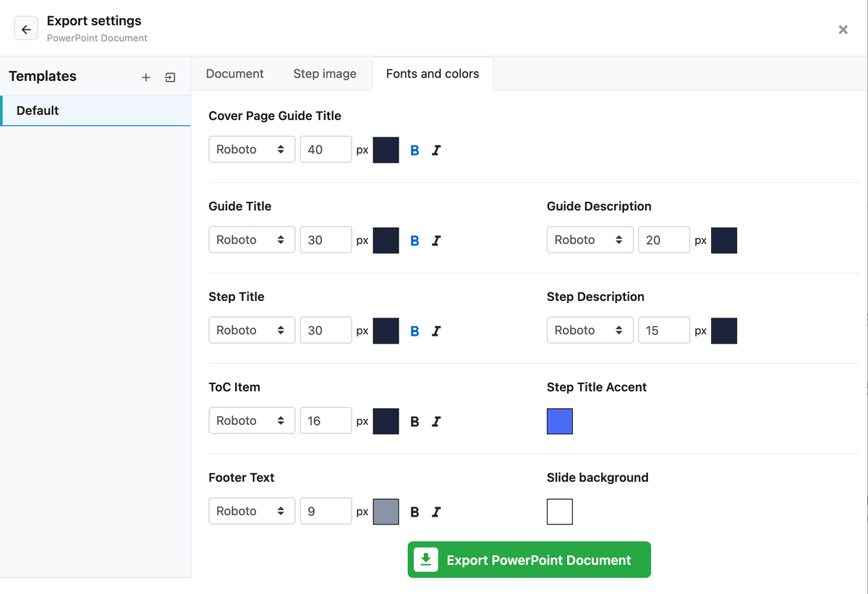Enable bold for Footer Text
The image size is (868, 594).
point(414,512)
